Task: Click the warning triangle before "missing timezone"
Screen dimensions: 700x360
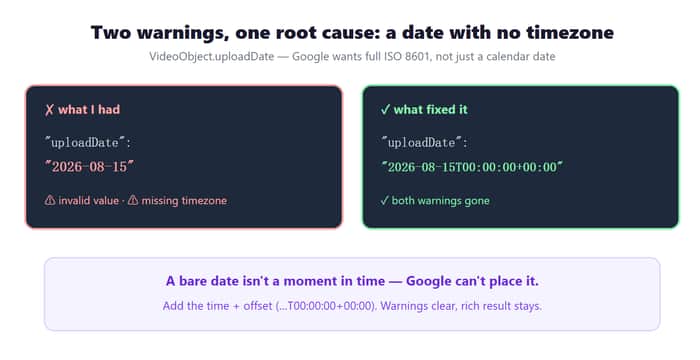Action: click(x=133, y=200)
